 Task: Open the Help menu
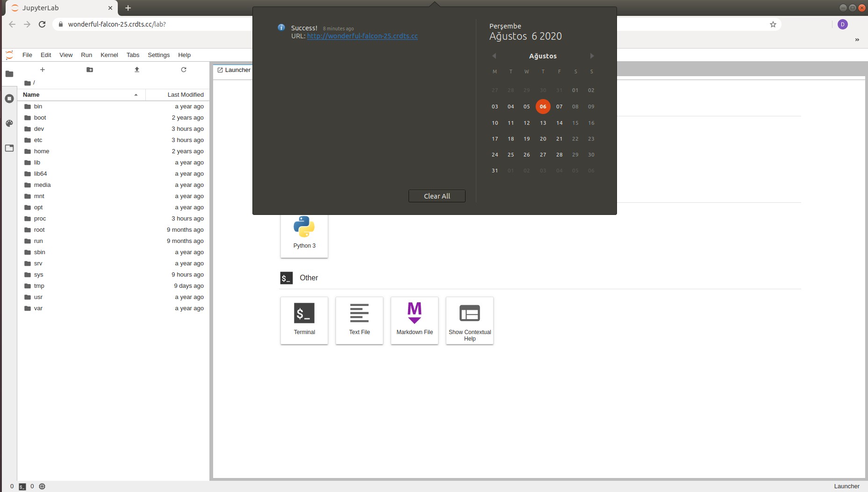tap(184, 55)
